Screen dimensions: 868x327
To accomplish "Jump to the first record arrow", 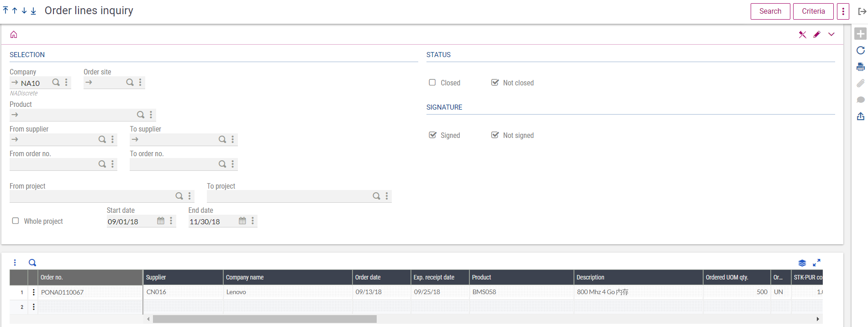I will click(5, 11).
